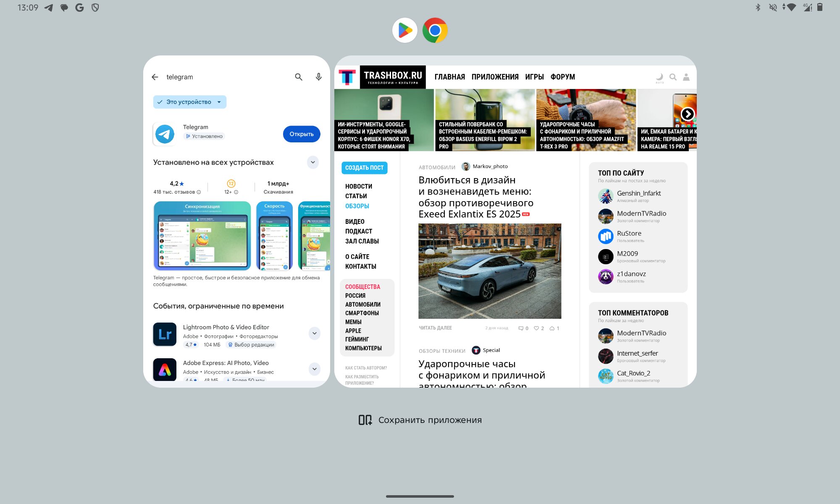Open ПРИЛОЖЕНИЯ menu on Trashbox
Image resolution: width=840 pixels, height=504 pixels.
point(495,77)
